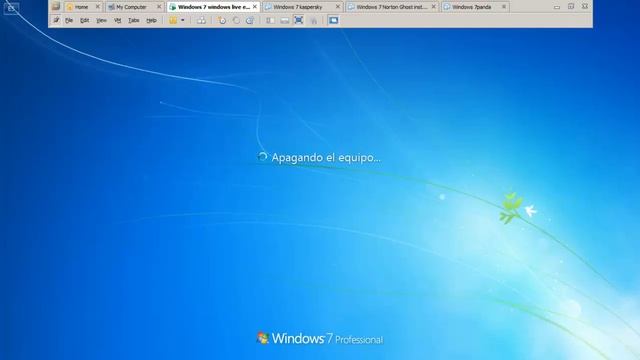Click the console view icon at toolbar end
The image size is (640, 360).
[333, 20]
